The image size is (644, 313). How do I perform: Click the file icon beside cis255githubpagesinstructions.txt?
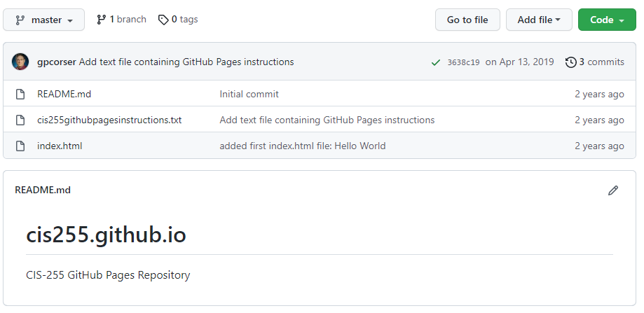coord(20,120)
